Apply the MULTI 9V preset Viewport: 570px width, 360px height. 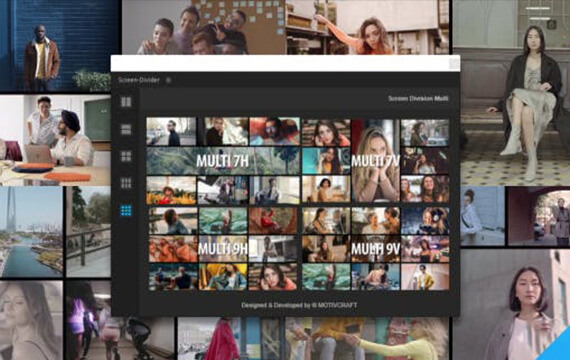pos(376,249)
